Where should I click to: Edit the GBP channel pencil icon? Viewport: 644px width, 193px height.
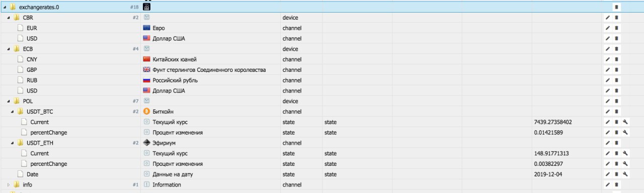coord(608,70)
